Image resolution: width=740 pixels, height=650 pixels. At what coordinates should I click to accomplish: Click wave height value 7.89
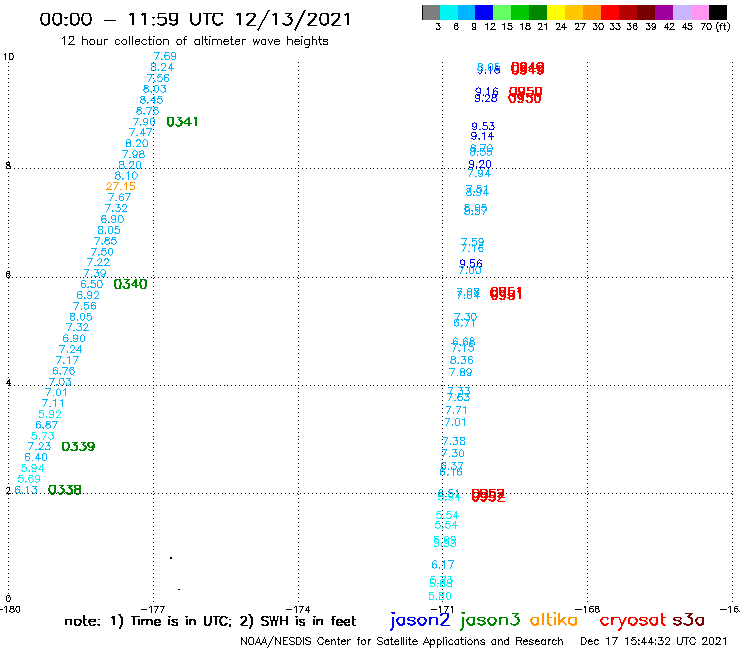click(x=461, y=372)
